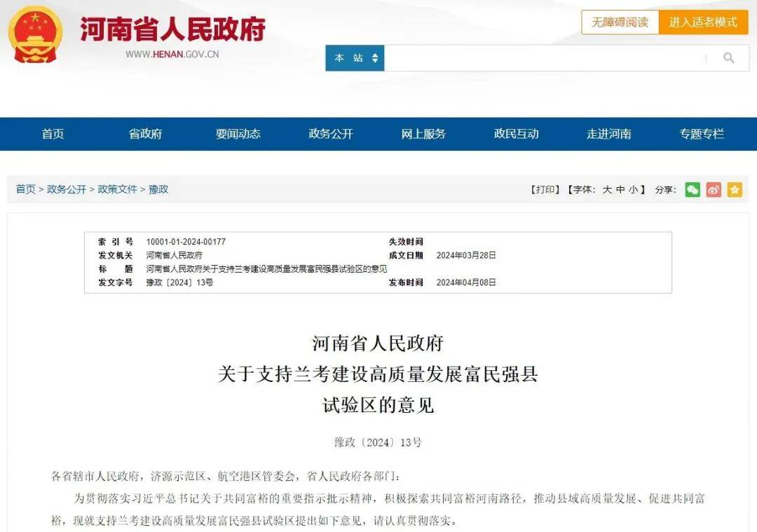Viewport: 757px width, 532px height.
Task: Open the 本站 search scope dropdown
Action: pyautogui.click(x=355, y=58)
